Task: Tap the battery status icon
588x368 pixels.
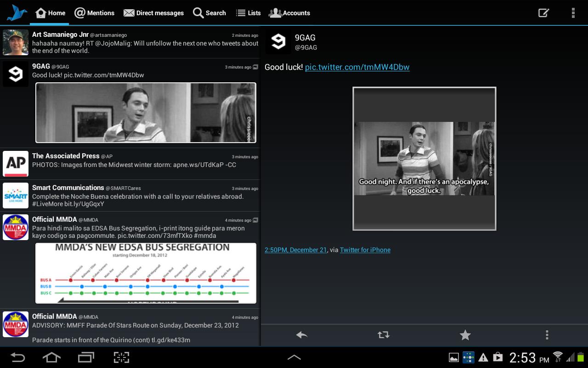Action: point(581,357)
